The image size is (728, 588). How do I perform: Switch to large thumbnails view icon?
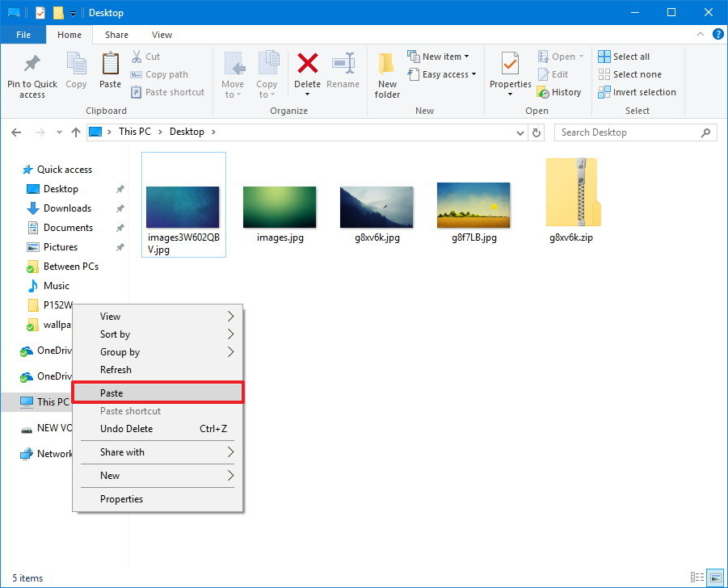[715, 577]
